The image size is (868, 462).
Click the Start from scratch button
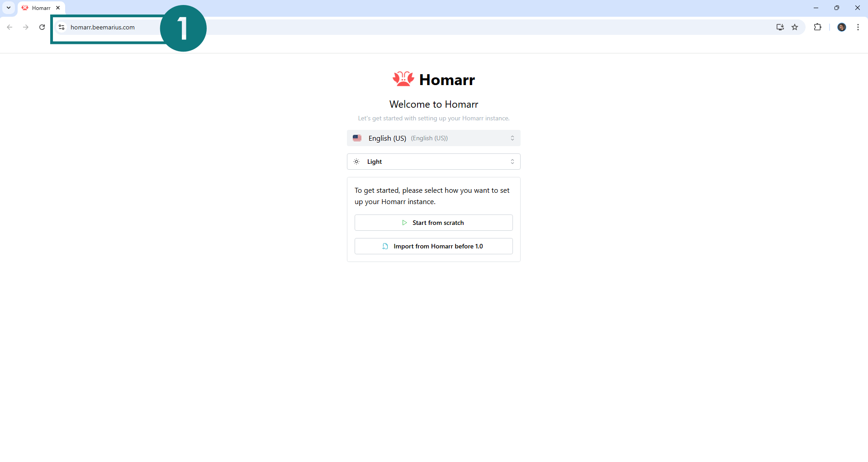433,223
